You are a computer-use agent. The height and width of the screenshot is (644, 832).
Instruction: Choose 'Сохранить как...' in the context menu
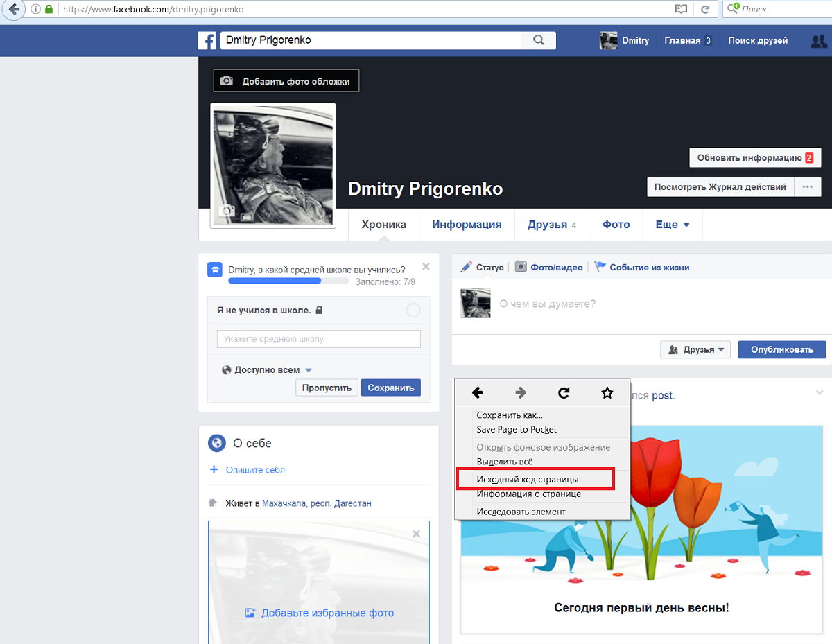tap(542, 415)
